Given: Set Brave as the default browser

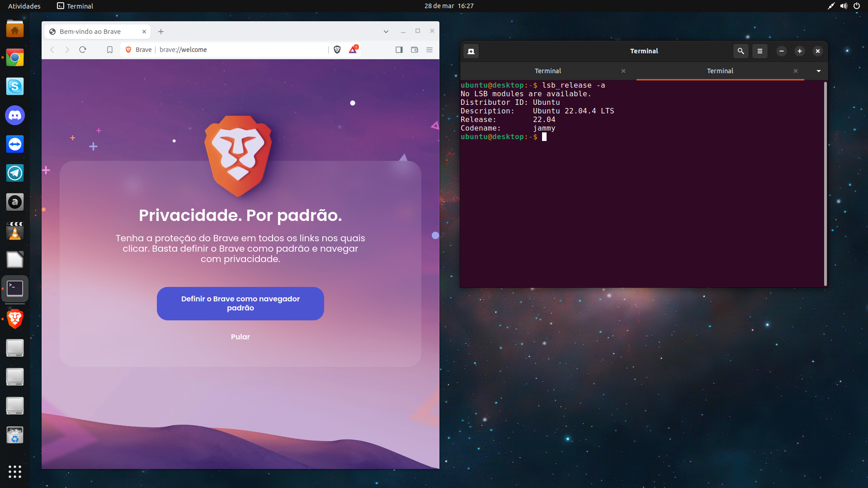Looking at the screenshot, I should tap(241, 304).
